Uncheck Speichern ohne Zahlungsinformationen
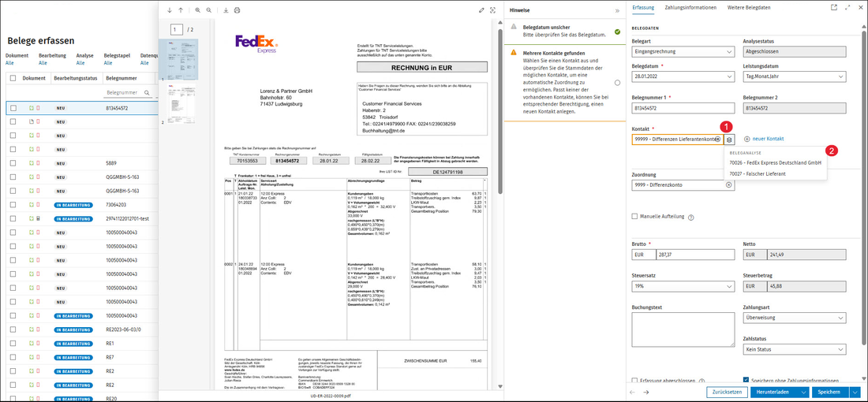 [x=746, y=381]
